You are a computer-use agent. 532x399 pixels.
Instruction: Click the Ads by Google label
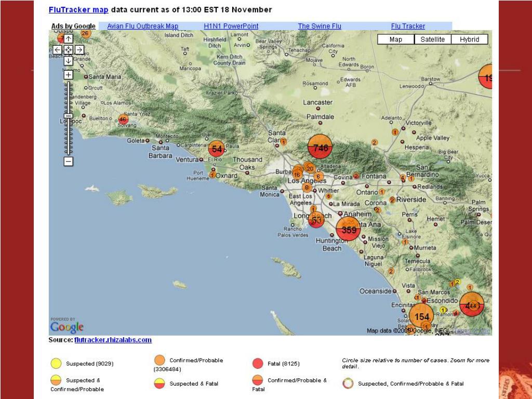tap(73, 26)
